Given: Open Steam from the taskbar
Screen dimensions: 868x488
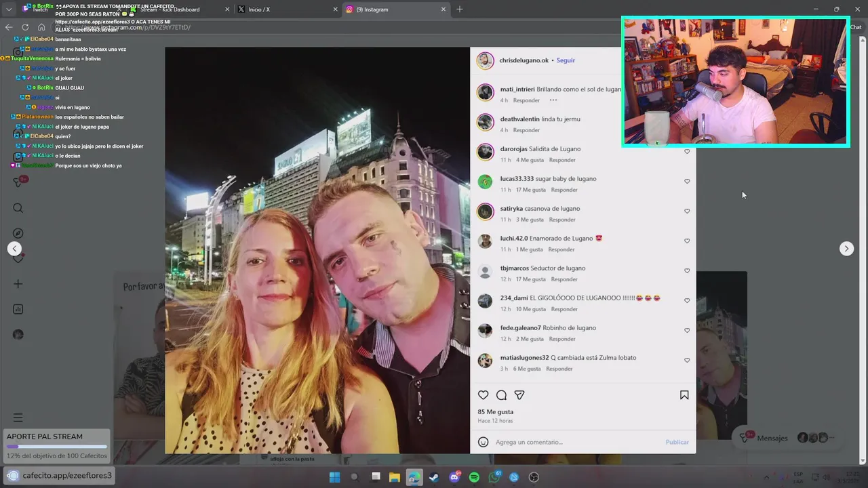Looking at the screenshot, I should click(434, 477).
